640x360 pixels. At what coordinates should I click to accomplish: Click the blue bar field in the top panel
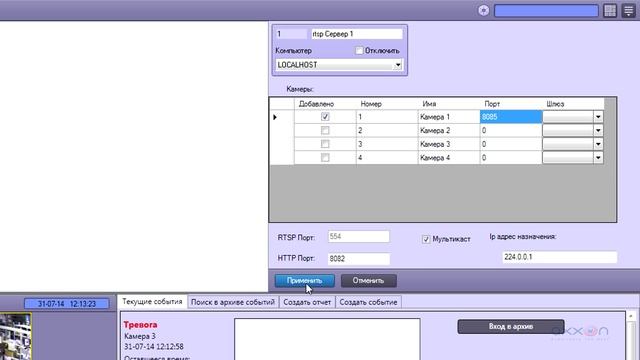pos(546,11)
